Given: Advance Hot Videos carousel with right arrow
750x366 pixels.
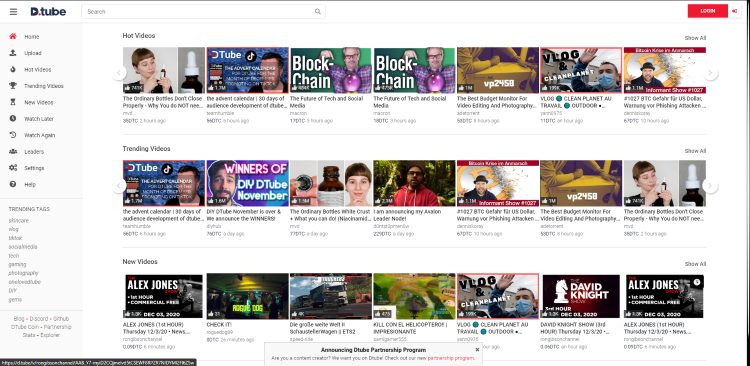Looking at the screenshot, I should [711, 73].
